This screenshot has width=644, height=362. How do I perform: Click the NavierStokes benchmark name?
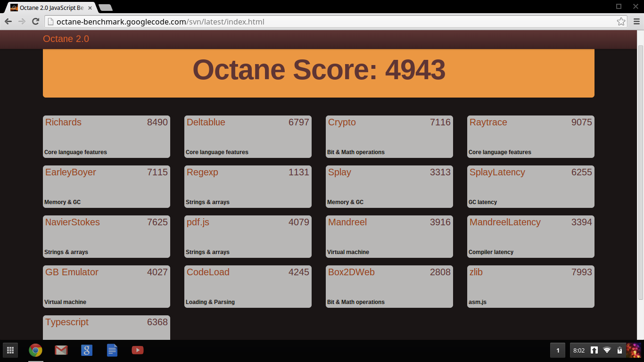(x=73, y=222)
